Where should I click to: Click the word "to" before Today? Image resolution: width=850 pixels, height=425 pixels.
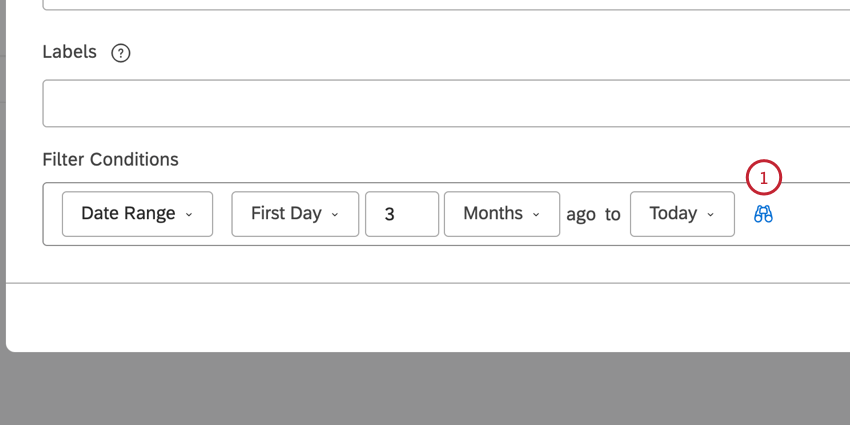(x=613, y=215)
